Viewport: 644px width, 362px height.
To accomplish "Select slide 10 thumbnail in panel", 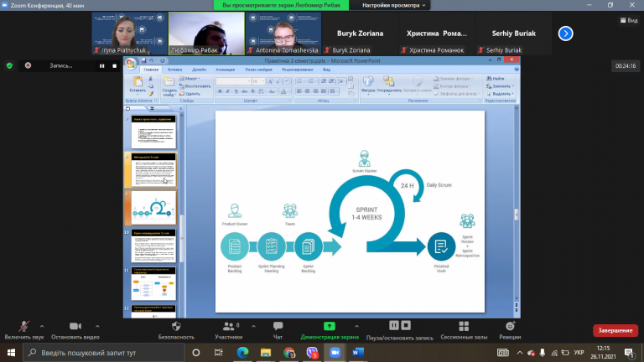I will [153, 246].
